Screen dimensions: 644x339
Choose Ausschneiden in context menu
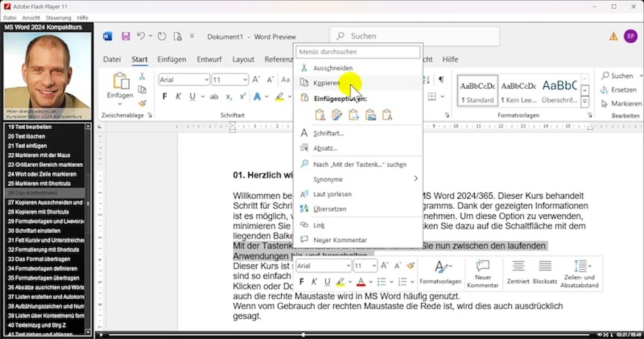click(359, 68)
